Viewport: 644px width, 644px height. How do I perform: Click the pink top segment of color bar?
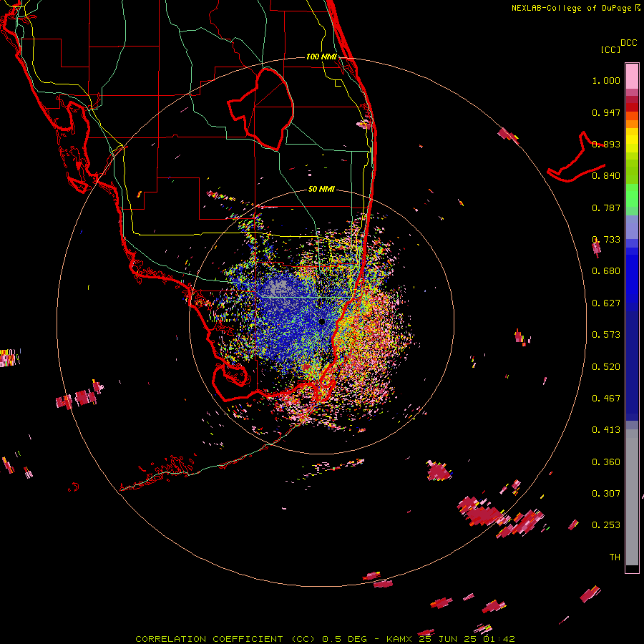pos(632,77)
